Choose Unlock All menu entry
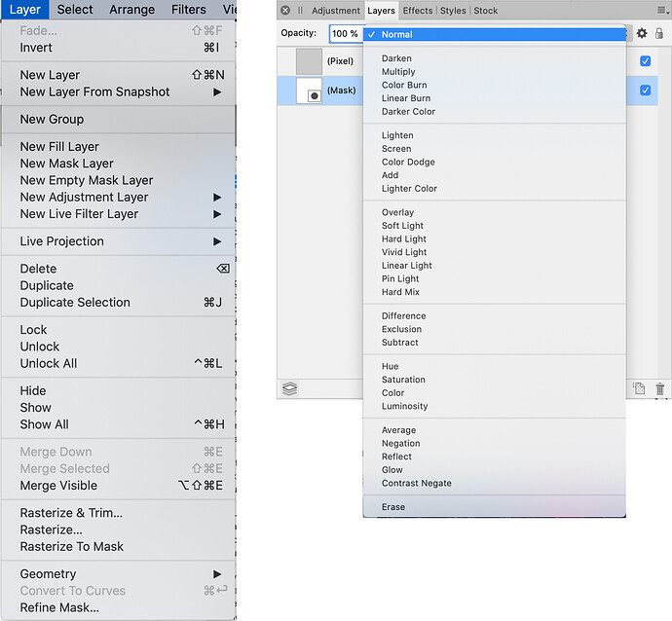The width and height of the screenshot is (672, 621). pyautogui.click(x=119, y=364)
